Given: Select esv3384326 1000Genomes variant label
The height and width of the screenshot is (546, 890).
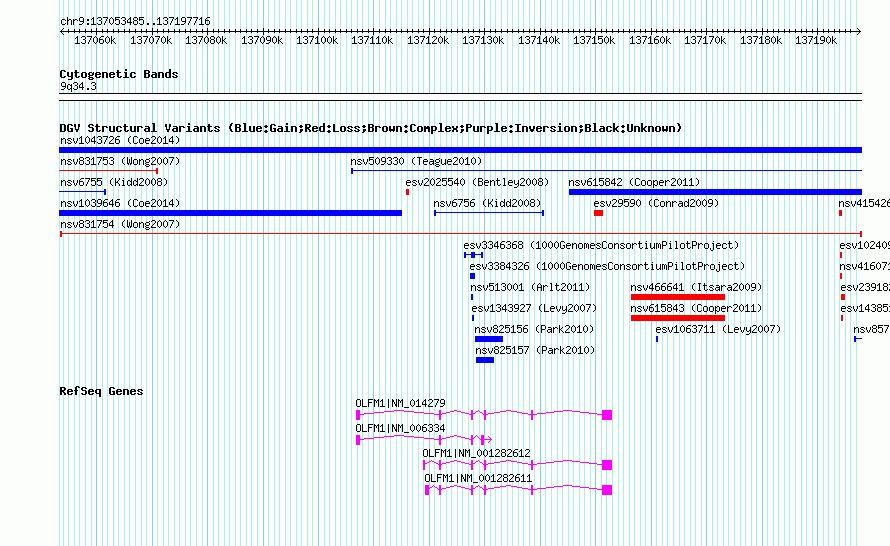Looking at the screenshot, I should point(607,266).
